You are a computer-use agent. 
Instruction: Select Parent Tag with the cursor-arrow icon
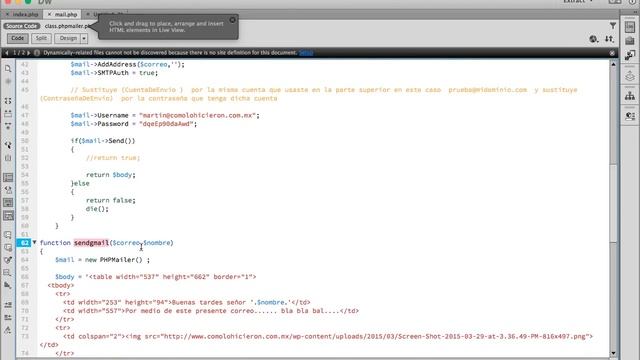(x=8, y=145)
